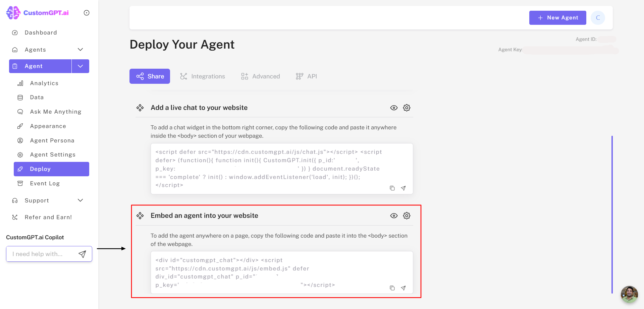Click the Support headset icon
Image resolution: width=644 pixels, height=309 pixels.
15,200
